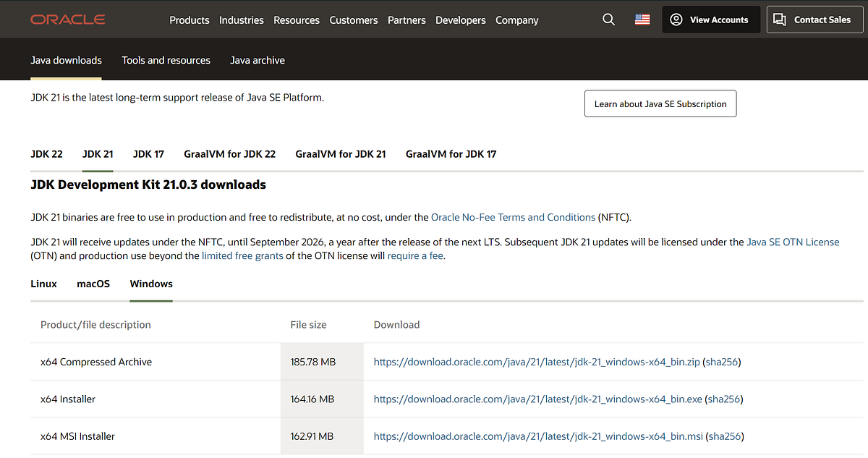Open the Products menu

(190, 20)
